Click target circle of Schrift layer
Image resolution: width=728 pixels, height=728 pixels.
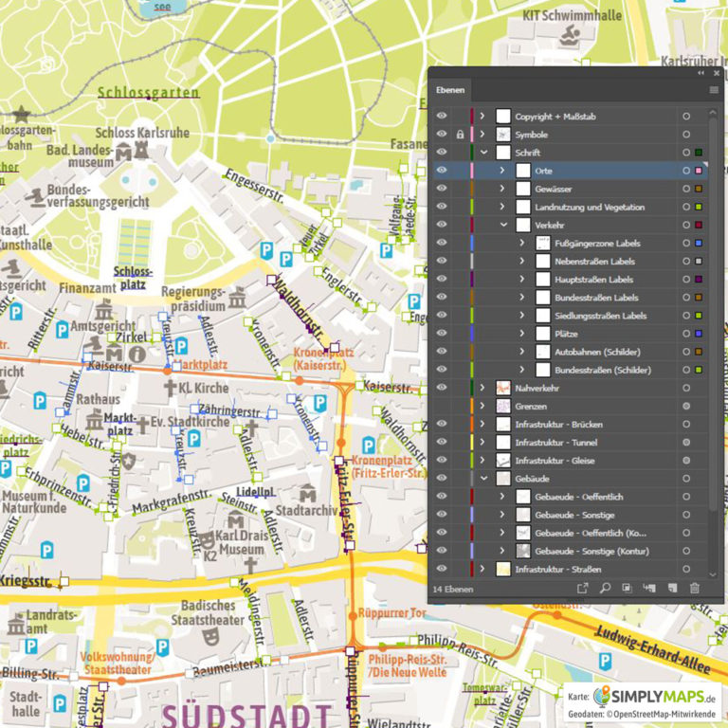tap(686, 153)
